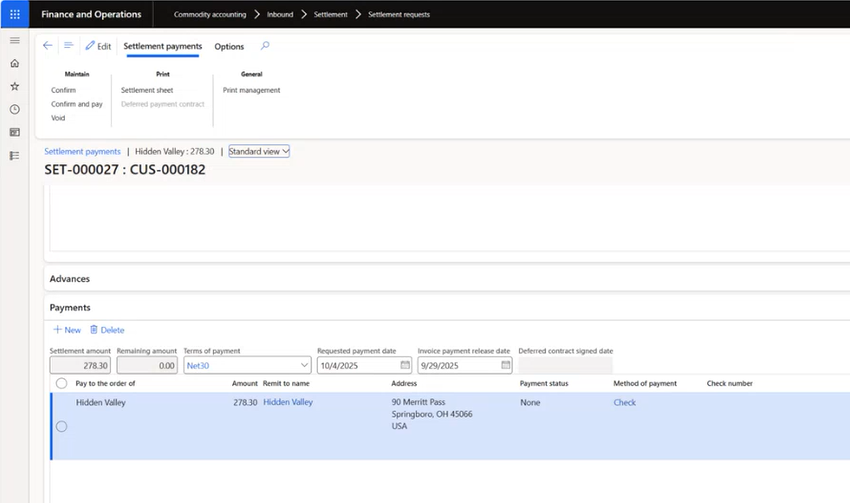The image size is (850, 503).
Task: Open the app launcher waffle icon
Action: click(14, 15)
